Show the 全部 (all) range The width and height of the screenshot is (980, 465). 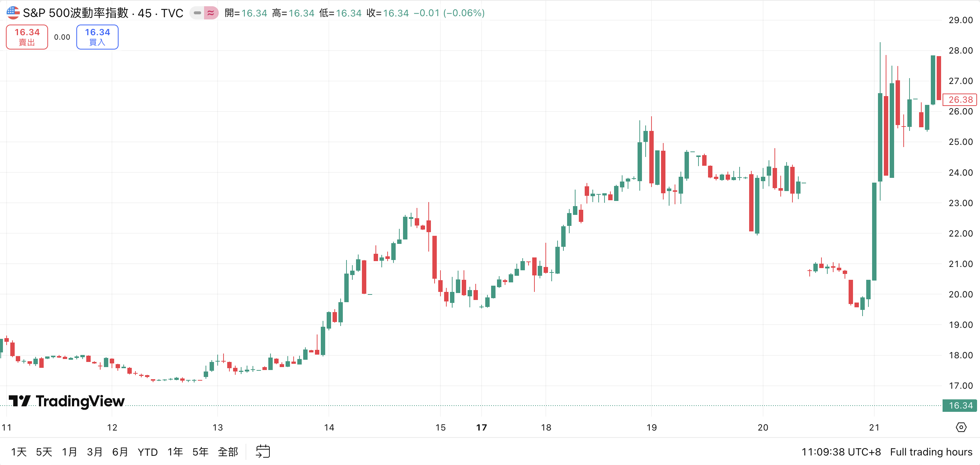228,452
